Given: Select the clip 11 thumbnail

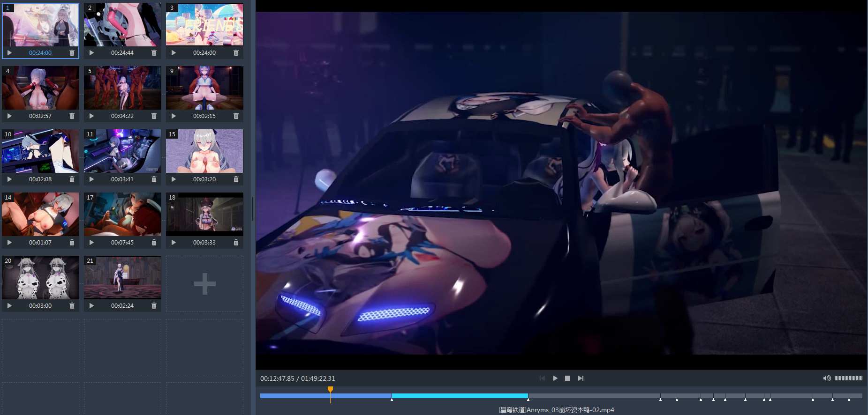Looking at the screenshot, I should click(x=122, y=151).
